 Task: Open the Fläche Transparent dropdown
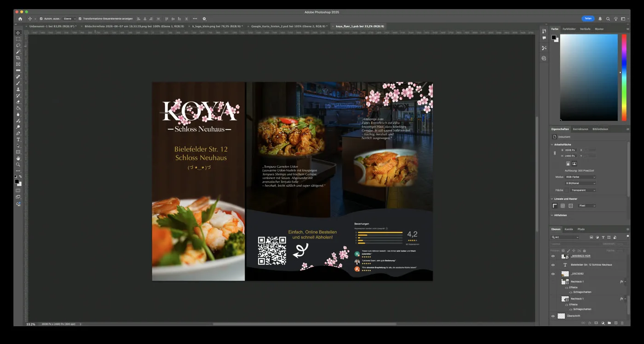(583, 190)
